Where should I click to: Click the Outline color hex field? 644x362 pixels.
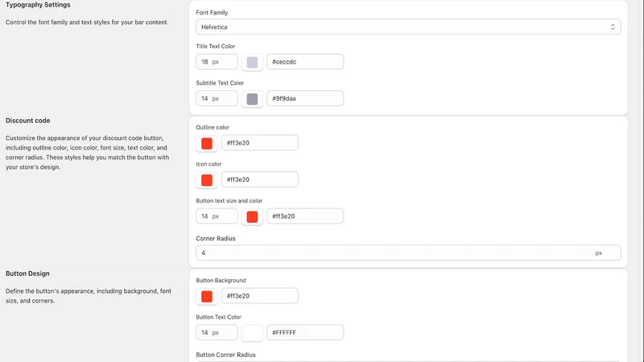260,143
